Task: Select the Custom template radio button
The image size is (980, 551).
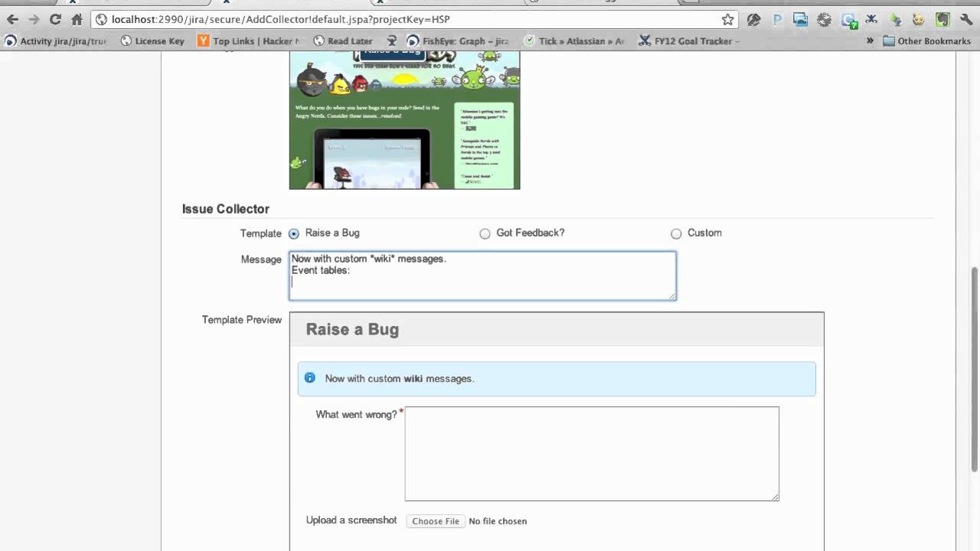Action: [676, 233]
